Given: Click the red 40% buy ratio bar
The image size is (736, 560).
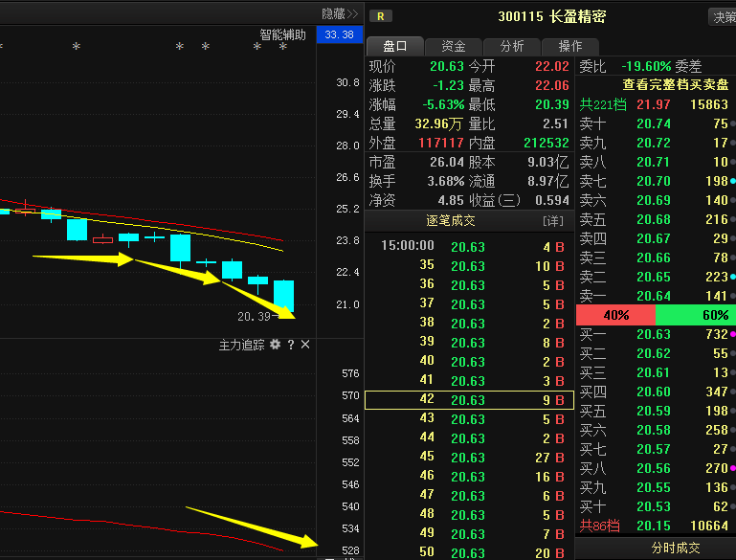Looking at the screenshot, I should (615, 315).
